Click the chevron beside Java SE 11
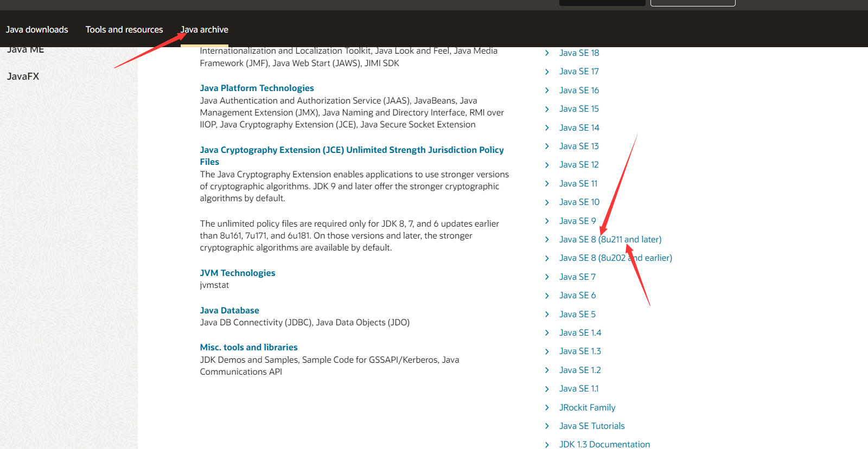Viewport: 868px width, 449px height. pos(547,183)
